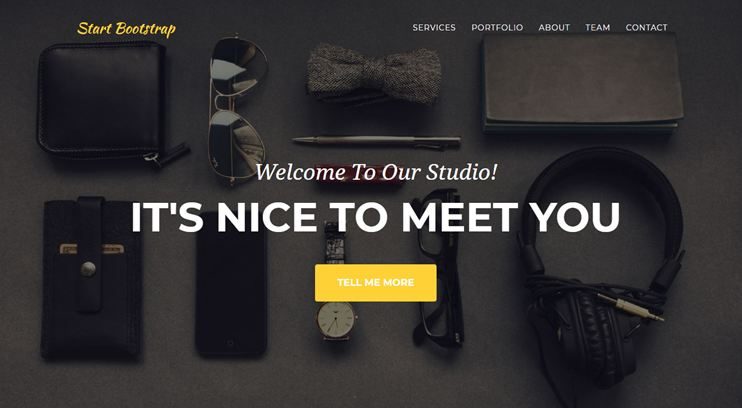This screenshot has width=742, height=408.
Task: Open the Team navigation link
Action: pyautogui.click(x=598, y=27)
